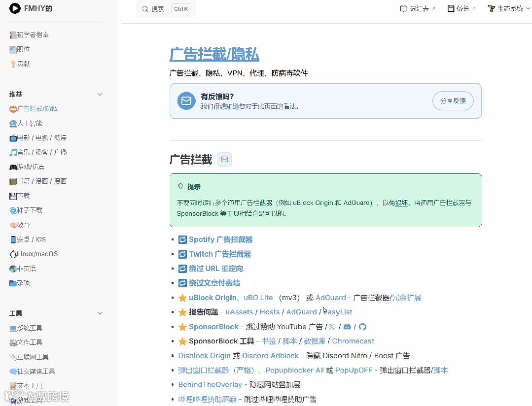The height and width of the screenshot is (406, 532).
Task: Open SponsorBlock X (Twitter) icon link
Action: pyautogui.click(x=332, y=327)
